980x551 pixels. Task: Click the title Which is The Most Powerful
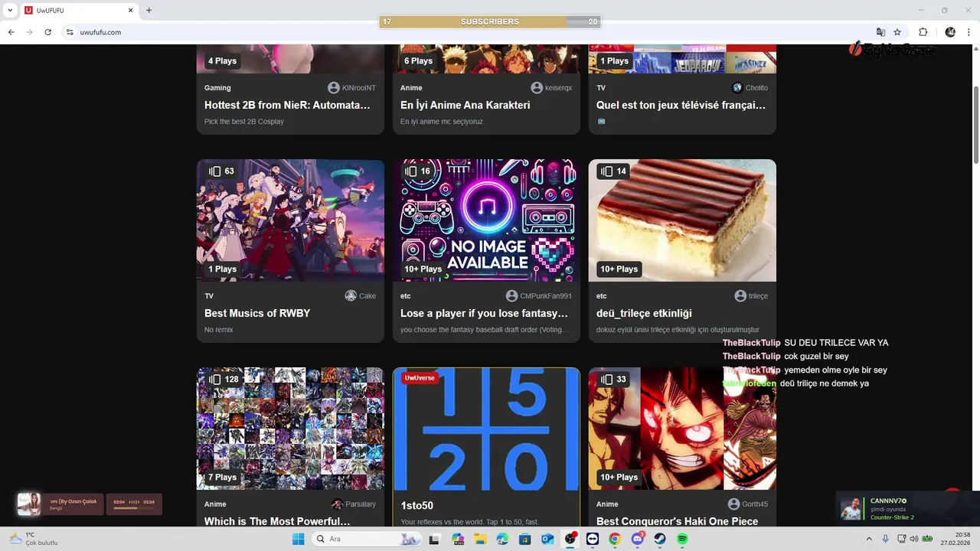click(x=277, y=521)
